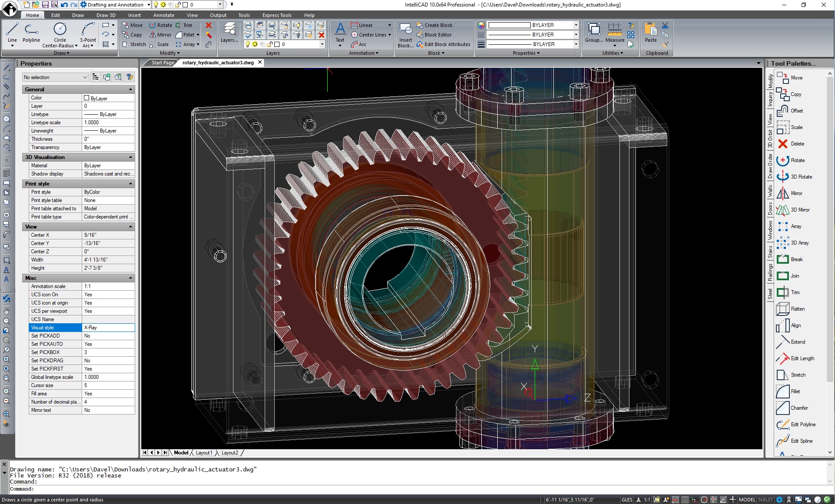
Task: Click the command line input field
Action: pos(417,489)
